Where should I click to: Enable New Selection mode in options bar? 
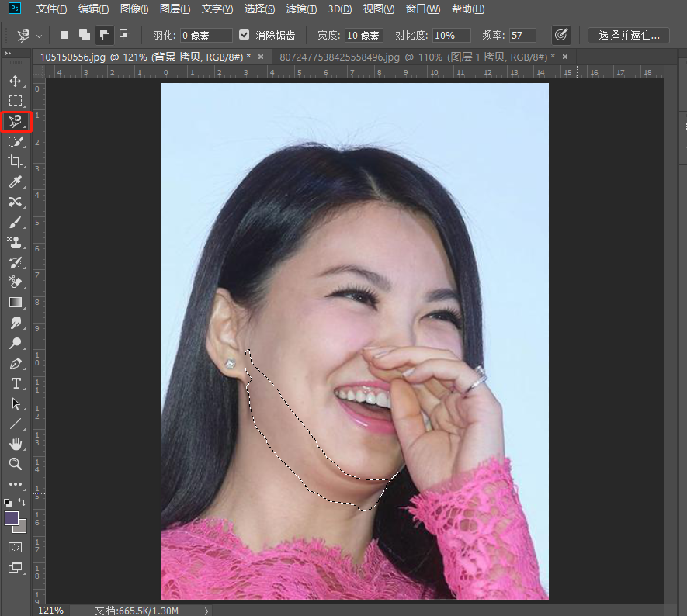pos(64,35)
